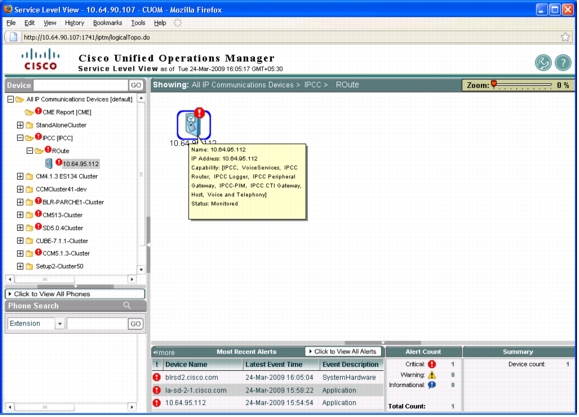This screenshot has width=579, height=417.
Task: Click the phone search text field
Action: [97, 324]
